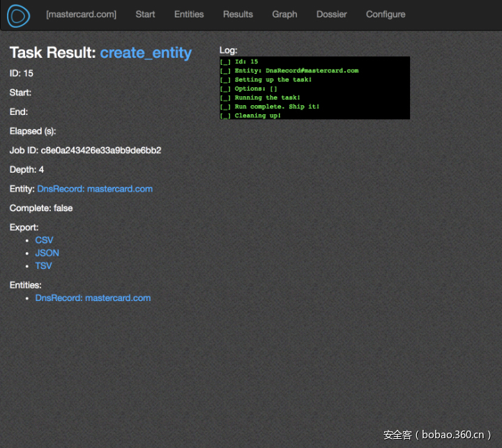Open the Configure page
Image resolution: width=502 pixels, height=448 pixels.
386,14
